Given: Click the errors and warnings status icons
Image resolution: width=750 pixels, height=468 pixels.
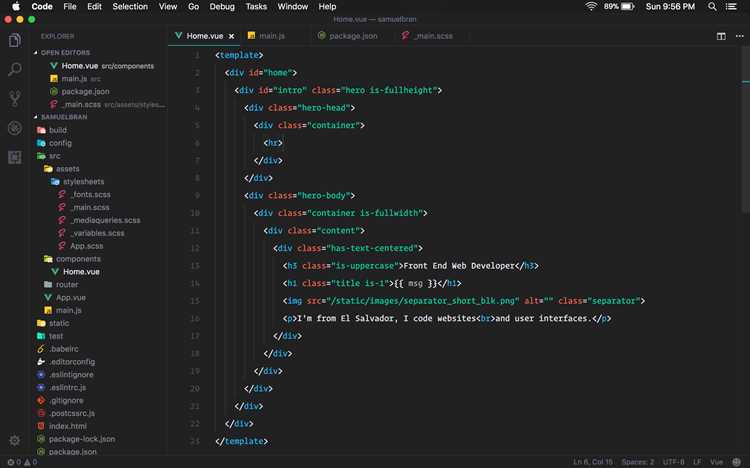Looking at the screenshot, I should click(22, 462).
